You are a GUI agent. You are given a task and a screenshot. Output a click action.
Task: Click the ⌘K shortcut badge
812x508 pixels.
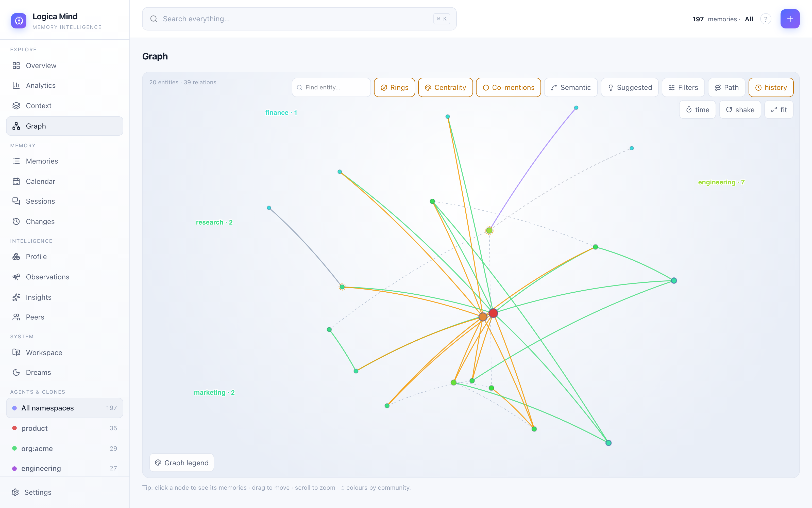(x=442, y=19)
